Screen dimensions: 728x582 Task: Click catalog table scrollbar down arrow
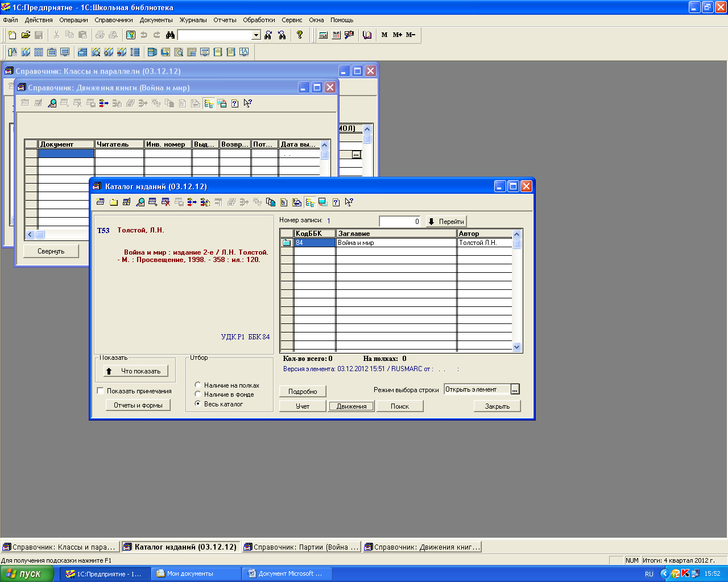(516, 347)
